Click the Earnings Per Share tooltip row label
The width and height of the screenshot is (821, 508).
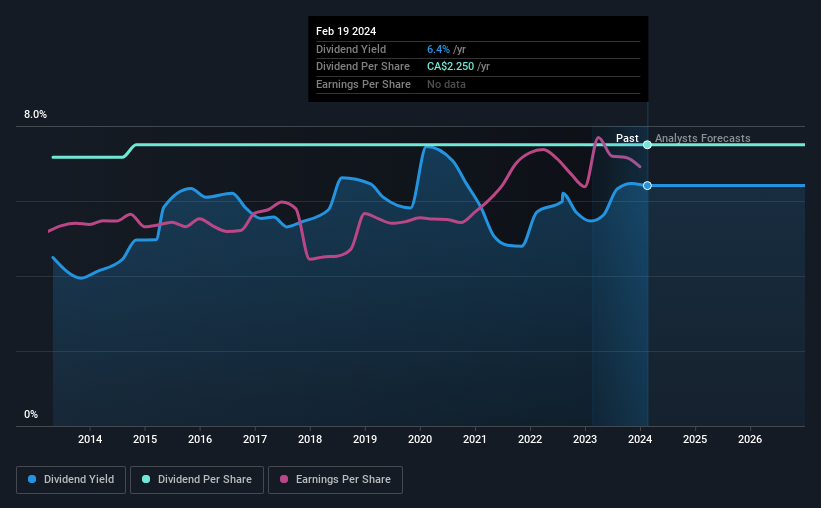tap(363, 84)
